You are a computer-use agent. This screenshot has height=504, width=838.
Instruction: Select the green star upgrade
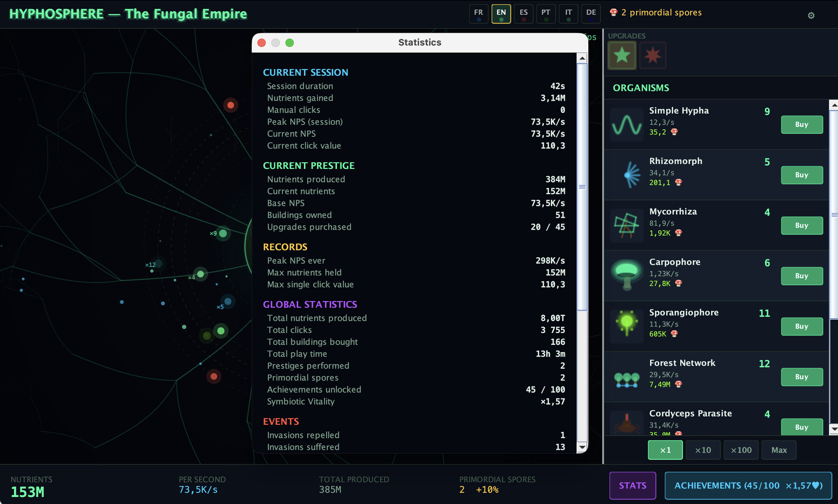coord(622,56)
